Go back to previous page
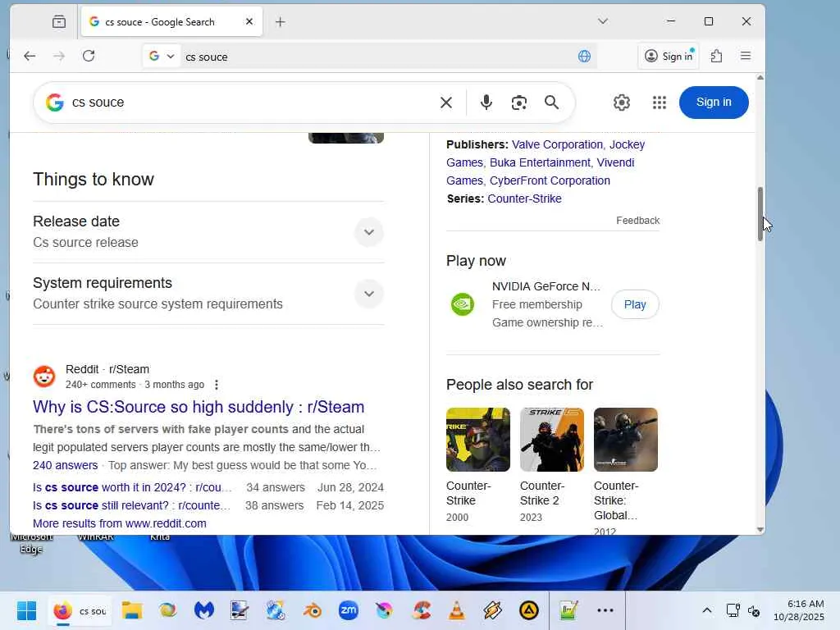 (x=30, y=57)
